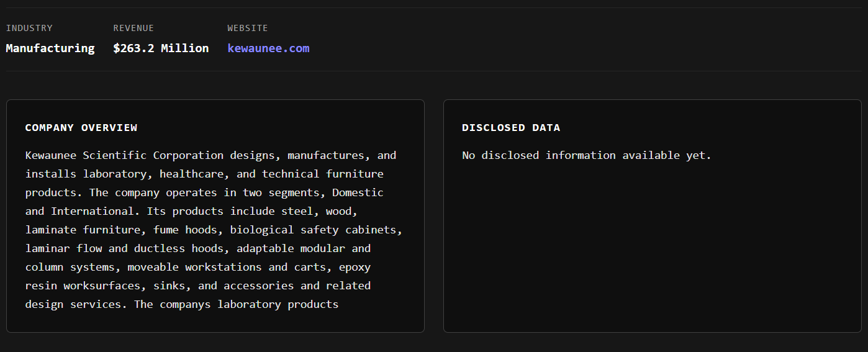Screen dimensions: 868x352
Task: Select the Manufacturing industry value
Action: 50,48
